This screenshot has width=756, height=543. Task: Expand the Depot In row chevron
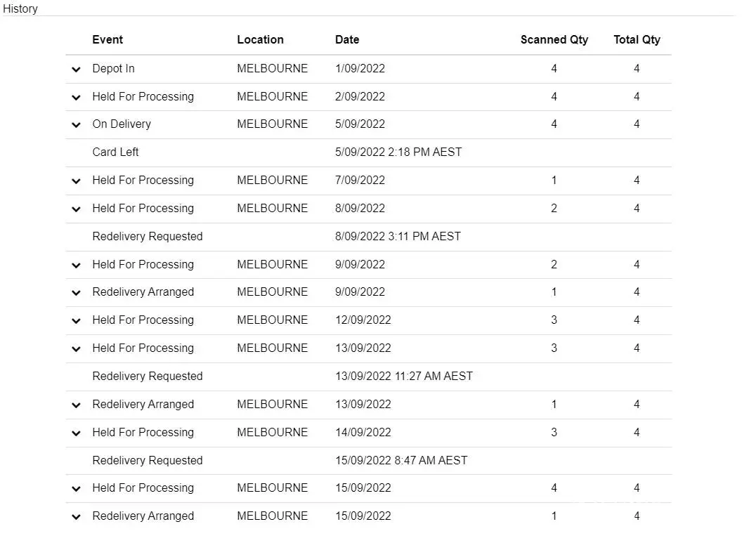coord(76,70)
